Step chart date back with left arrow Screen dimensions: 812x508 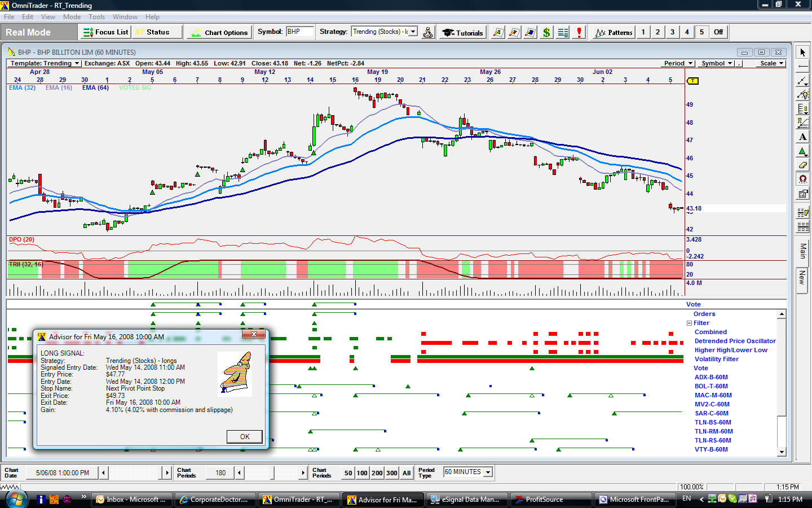pos(104,473)
